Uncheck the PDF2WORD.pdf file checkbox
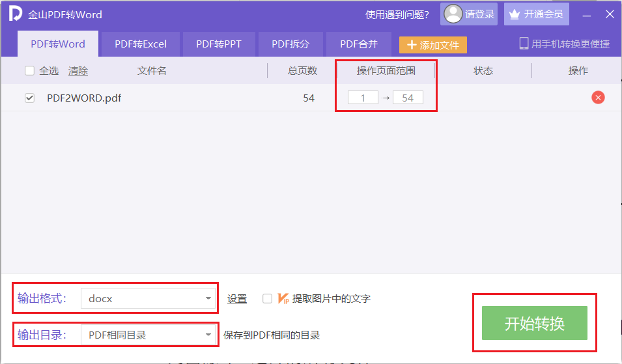 tap(30, 98)
